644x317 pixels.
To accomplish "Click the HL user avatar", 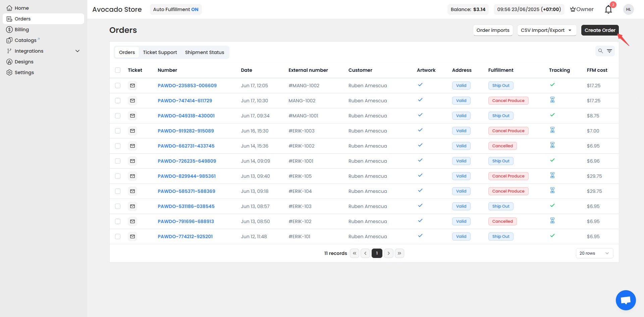I will tap(629, 9).
